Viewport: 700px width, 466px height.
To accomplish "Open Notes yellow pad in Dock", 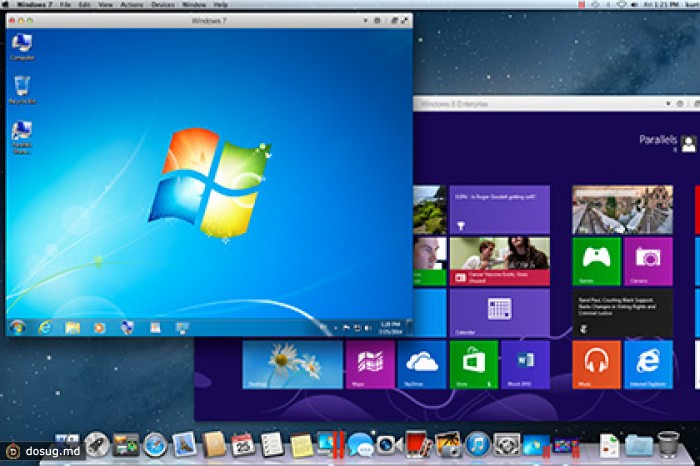I will click(x=301, y=445).
